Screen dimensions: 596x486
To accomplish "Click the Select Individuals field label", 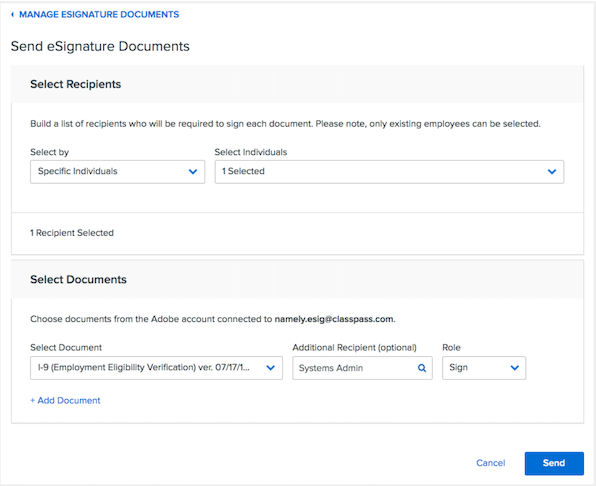I will (251, 152).
